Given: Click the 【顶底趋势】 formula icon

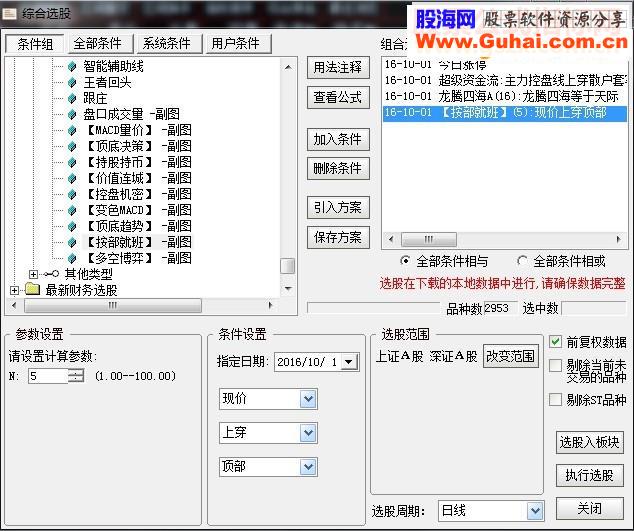Looking at the screenshot, I should 72,226.
